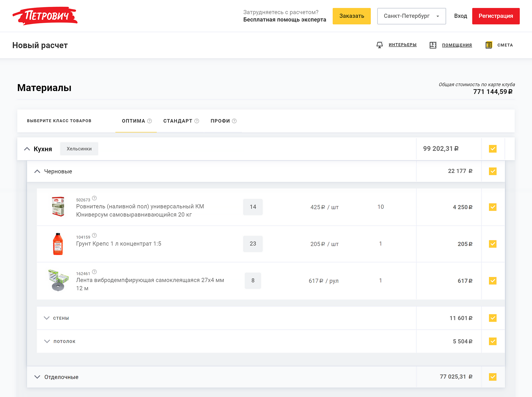This screenshot has height=397, width=532.
Task: Uncheck the Черновые materials checkbox
Action: [x=493, y=171]
